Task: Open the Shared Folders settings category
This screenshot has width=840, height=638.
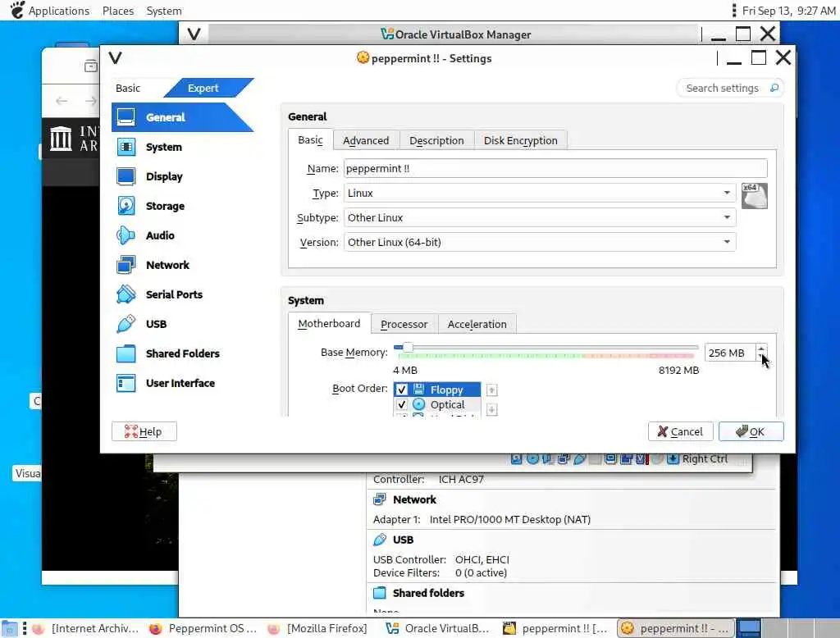Action: (182, 353)
